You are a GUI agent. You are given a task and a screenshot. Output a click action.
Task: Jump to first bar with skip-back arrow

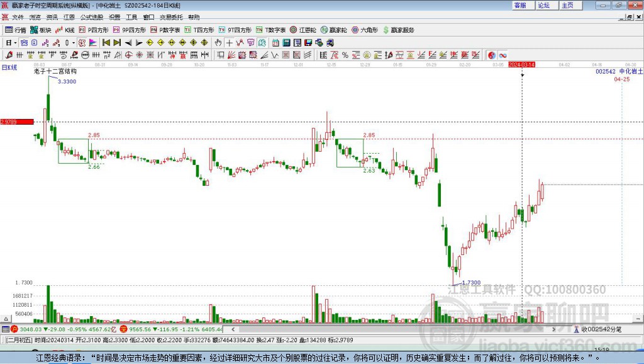106,43
